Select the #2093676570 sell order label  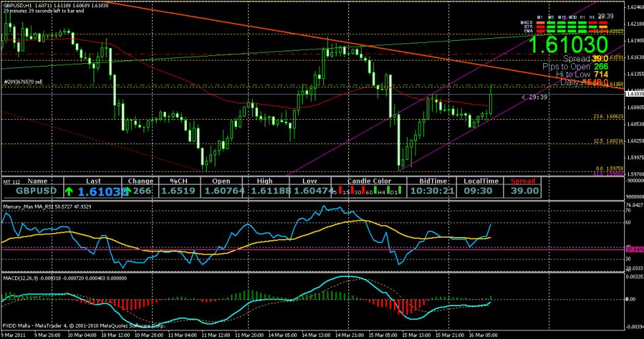pos(22,82)
